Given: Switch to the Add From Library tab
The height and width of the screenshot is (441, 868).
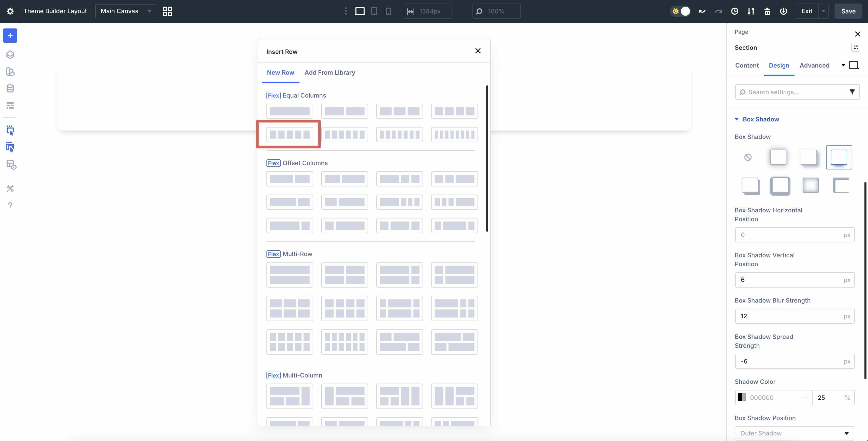Looking at the screenshot, I should [330, 72].
